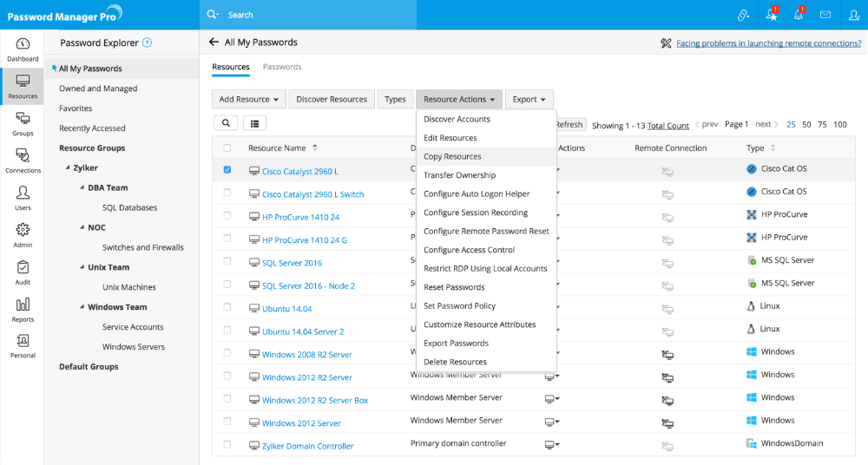Open the Export dropdown button
868x465 pixels.
529,100
